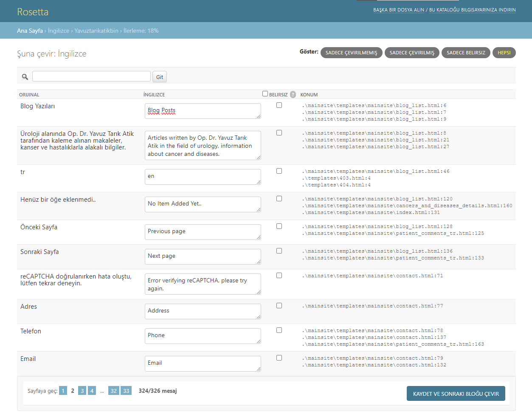Go to 'Ana Sayfa' breadcrumb
Screen dimensions: 532x417
[x=30, y=31]
